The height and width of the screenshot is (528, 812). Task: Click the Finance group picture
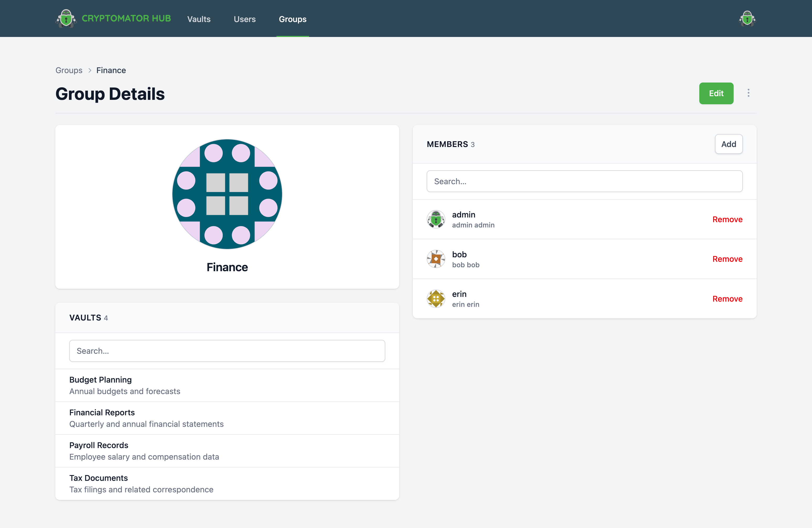[227, 194]
